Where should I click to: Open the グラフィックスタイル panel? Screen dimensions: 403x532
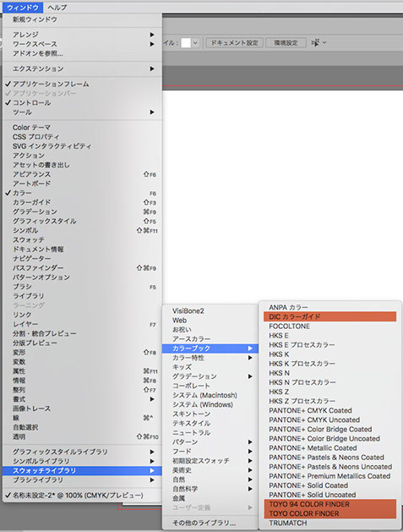click(82, 222)
